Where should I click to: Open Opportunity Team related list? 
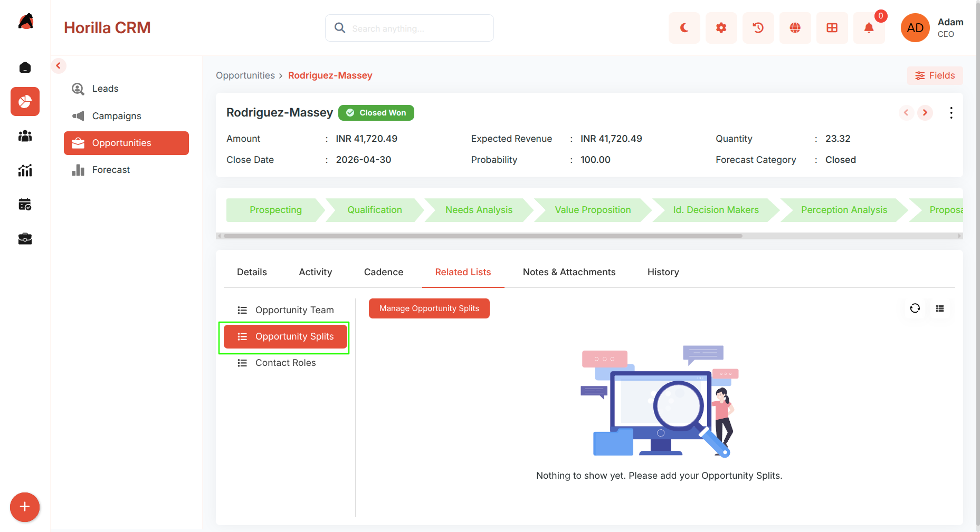pyautogui.click(x=286, y=310)
